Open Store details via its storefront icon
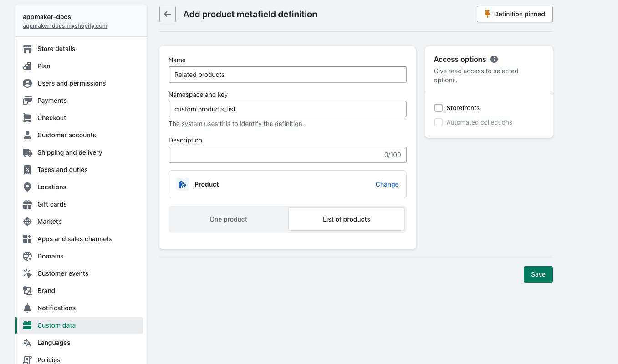Image resolution: width=618 pixels, height=364 pixels. [x=27, y=49]
